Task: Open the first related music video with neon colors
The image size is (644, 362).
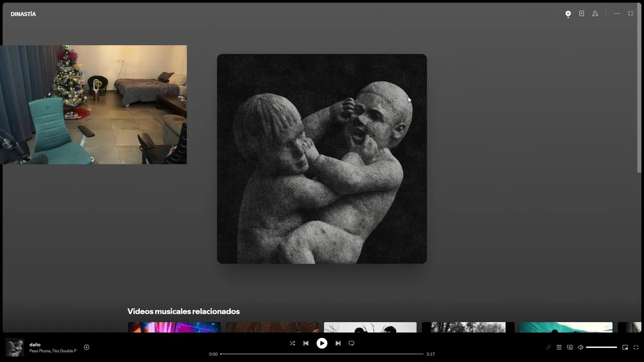Action: (174, 327)
